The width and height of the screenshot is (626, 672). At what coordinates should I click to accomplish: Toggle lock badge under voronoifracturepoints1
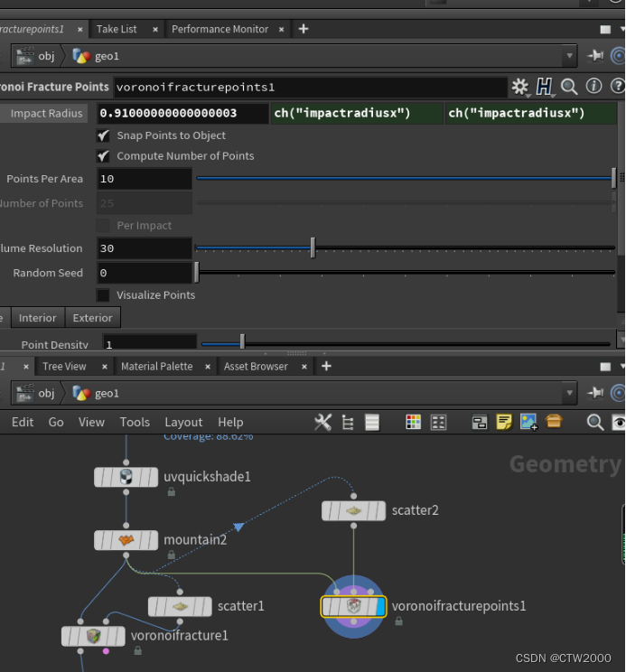(x=399, y=621)
